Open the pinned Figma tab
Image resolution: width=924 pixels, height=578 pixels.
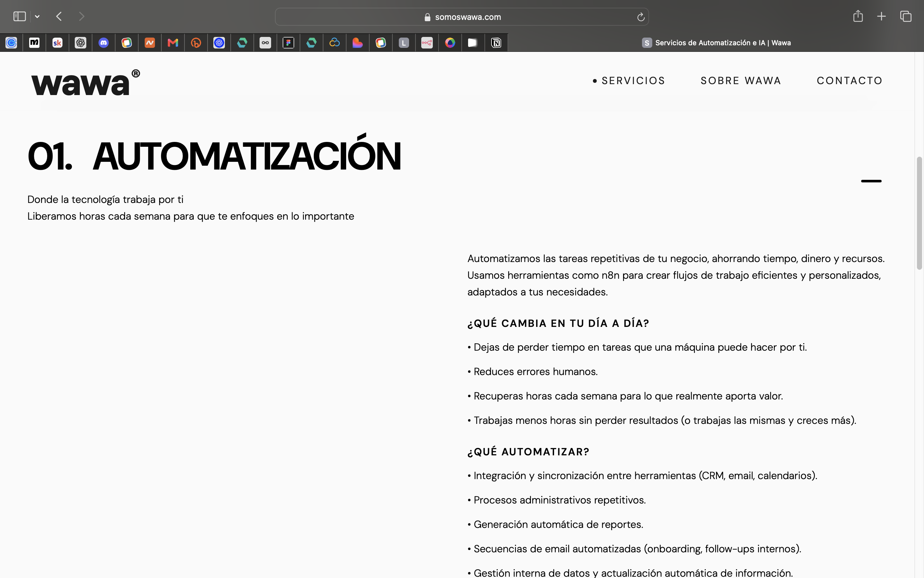point(288,43)
